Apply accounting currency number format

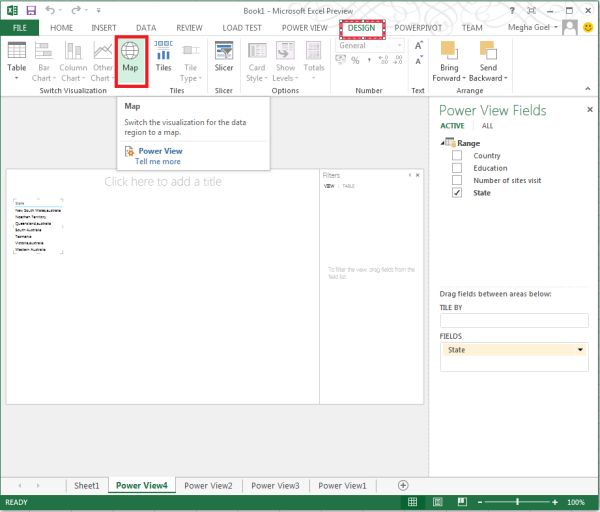(x=340, y=60)
